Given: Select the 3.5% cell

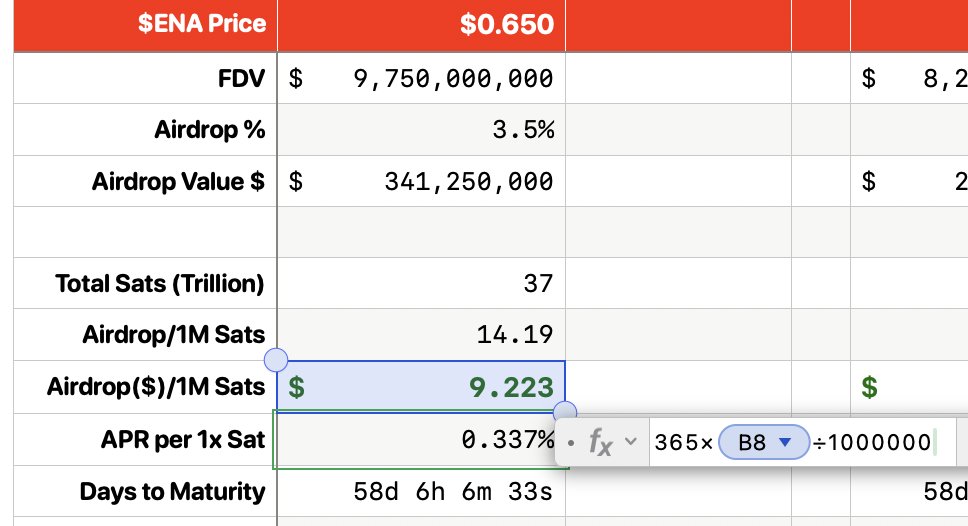Looking at the screenshot, I should 421,130.
